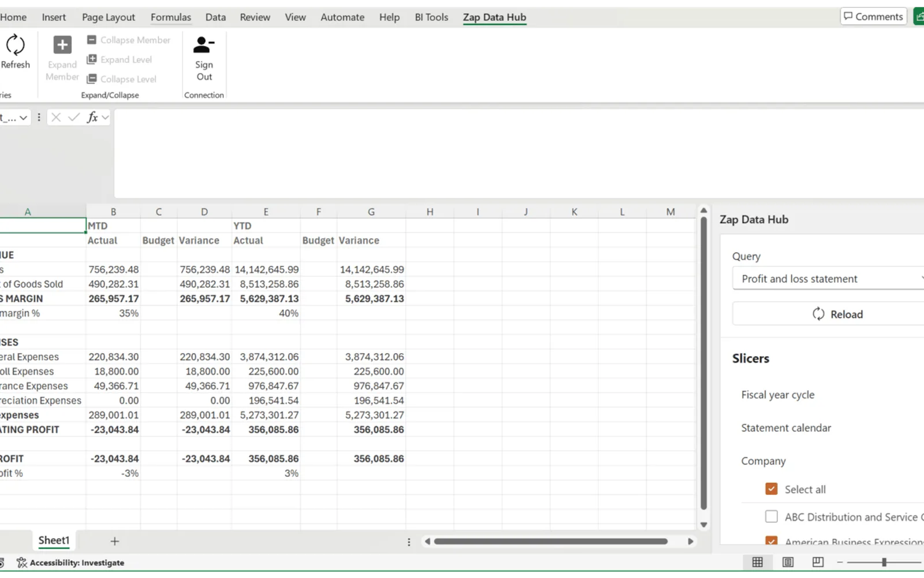Open Accessibility: Investigate in status bar
This screenshot has width=924, height=578.
tap(70, 562)
